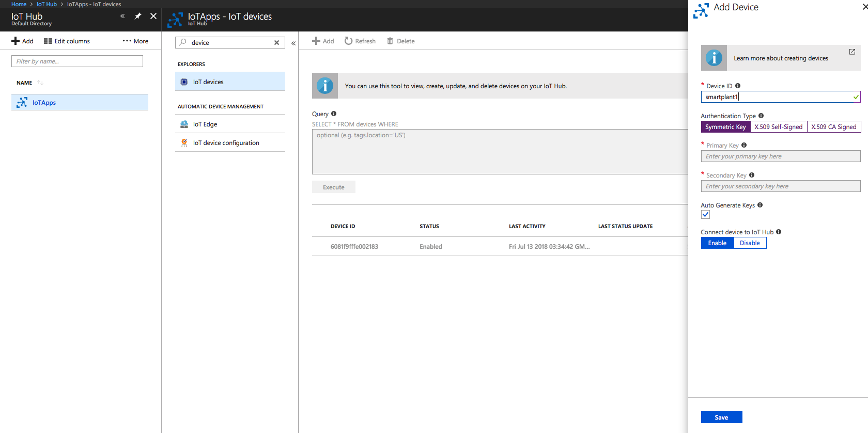The height and width of the screenshot is (433, 868).
Task: Click the Device ID input field
Action: 775,97
